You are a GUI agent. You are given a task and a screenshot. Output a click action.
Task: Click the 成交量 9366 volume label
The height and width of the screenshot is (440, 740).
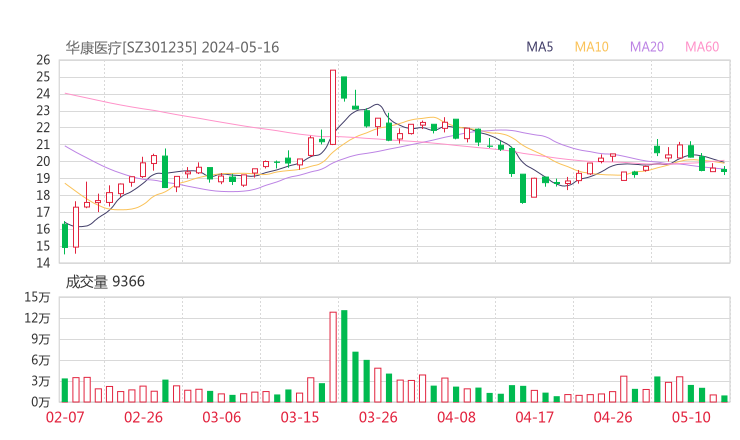coord(105,282)
